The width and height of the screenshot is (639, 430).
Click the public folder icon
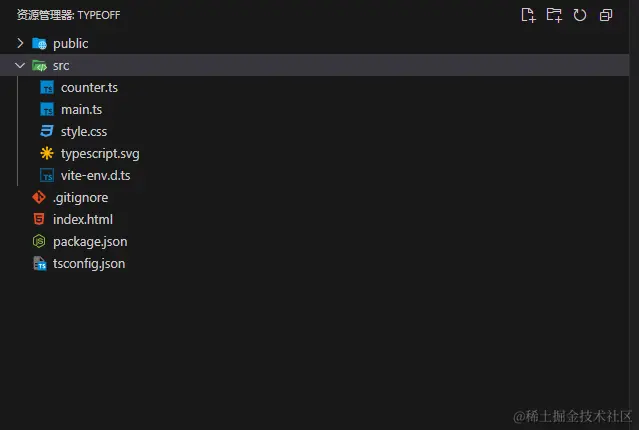40,44
